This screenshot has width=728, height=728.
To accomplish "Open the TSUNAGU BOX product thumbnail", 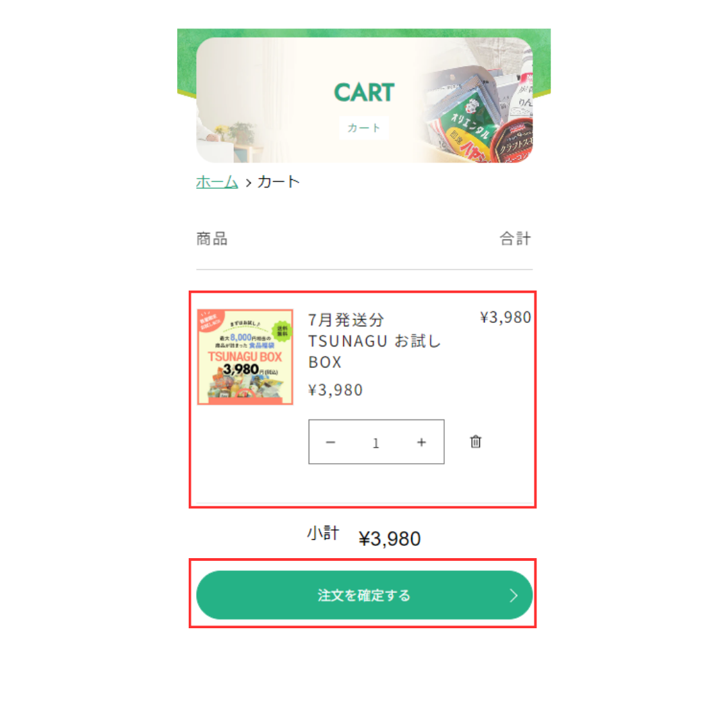I will click(x=245, y=357).
